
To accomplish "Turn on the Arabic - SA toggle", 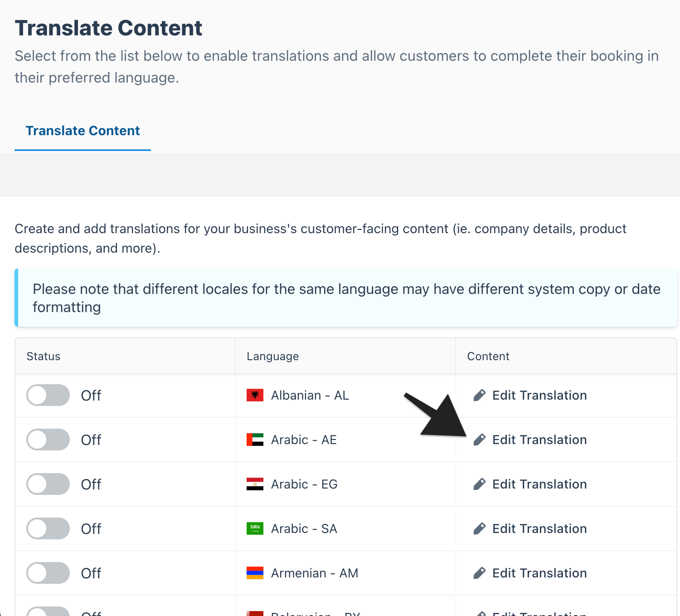I will pos(48,528).
